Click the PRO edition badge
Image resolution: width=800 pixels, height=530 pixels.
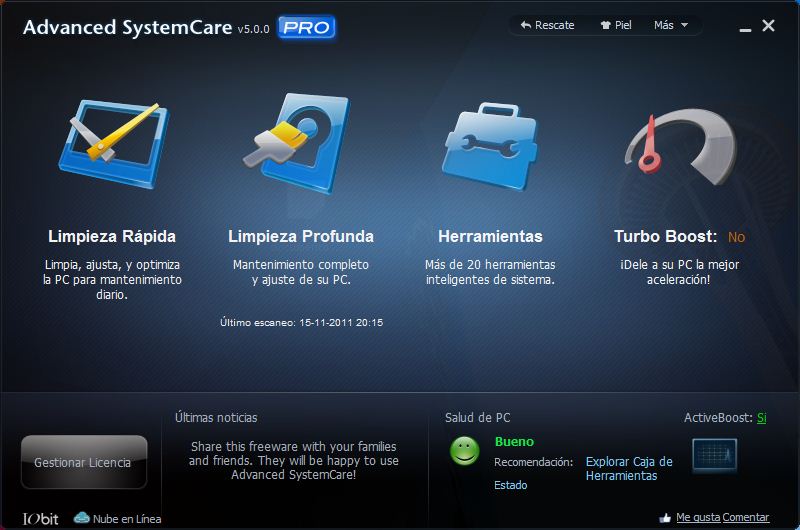click(x=306, y=28)
